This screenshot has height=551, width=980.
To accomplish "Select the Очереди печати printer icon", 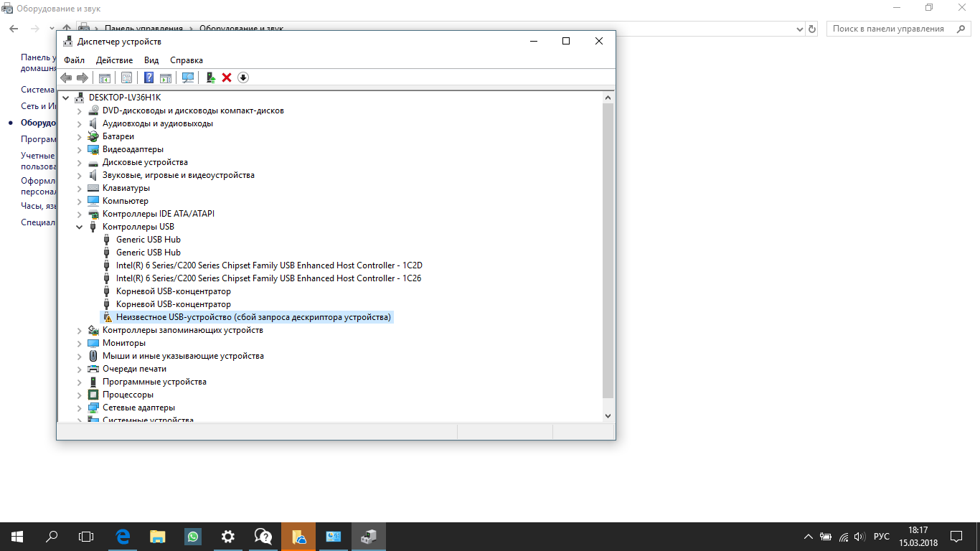I will (x=93, y=369).
